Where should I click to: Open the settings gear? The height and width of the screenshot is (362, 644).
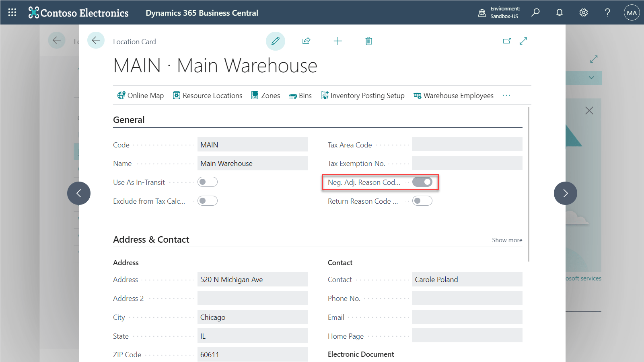point(583,12)
